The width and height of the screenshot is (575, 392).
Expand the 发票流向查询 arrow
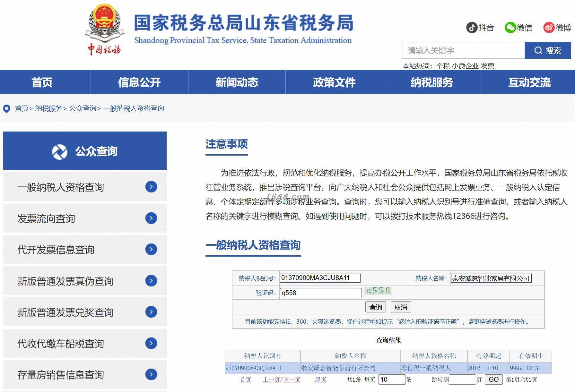[x=151, y=218]
